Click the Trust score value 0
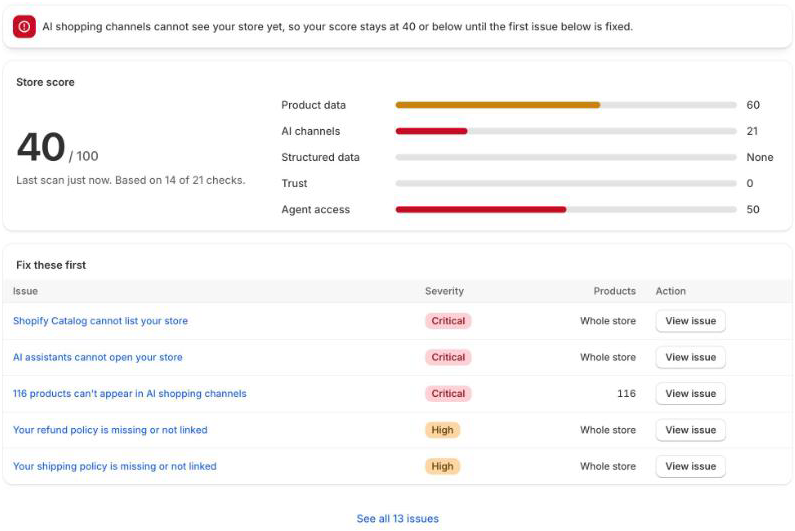 (750, 184)
